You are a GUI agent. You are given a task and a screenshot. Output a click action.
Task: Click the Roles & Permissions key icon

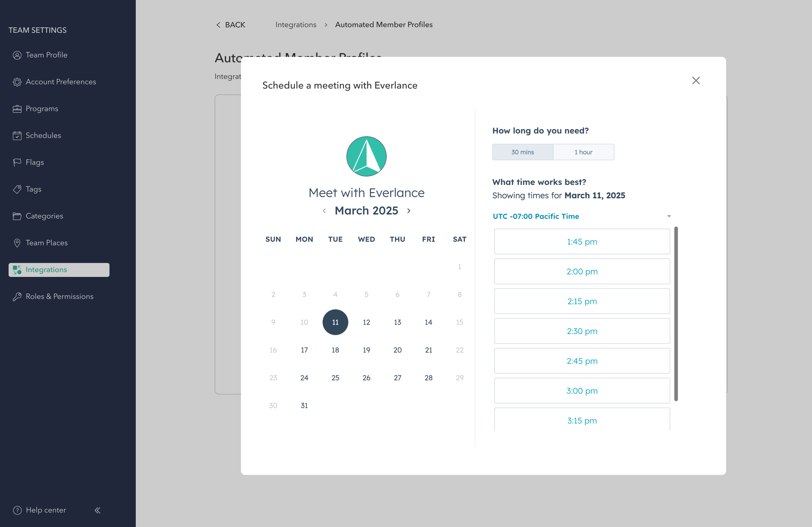pyautogui.click(x=17, y=297)
